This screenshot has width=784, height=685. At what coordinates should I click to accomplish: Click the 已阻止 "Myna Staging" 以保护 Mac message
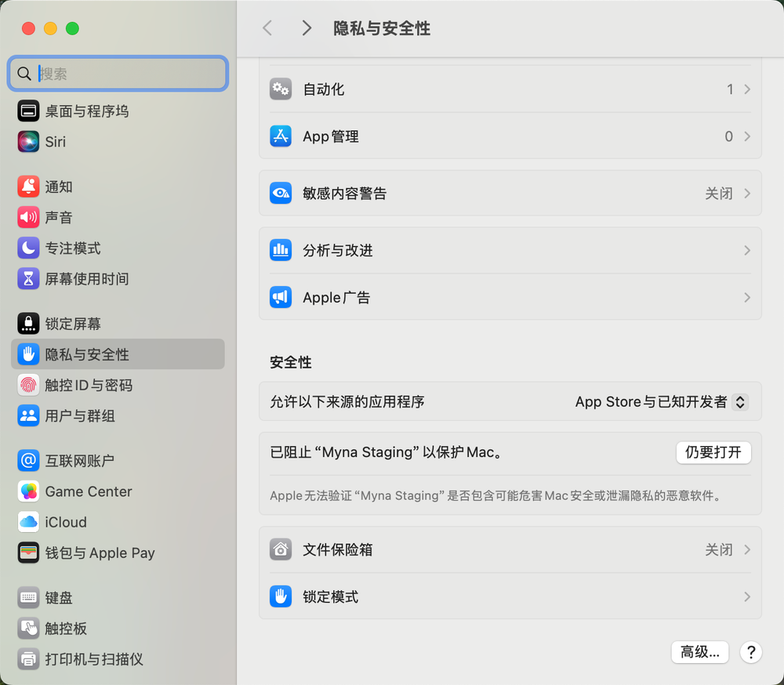[386, 452]
